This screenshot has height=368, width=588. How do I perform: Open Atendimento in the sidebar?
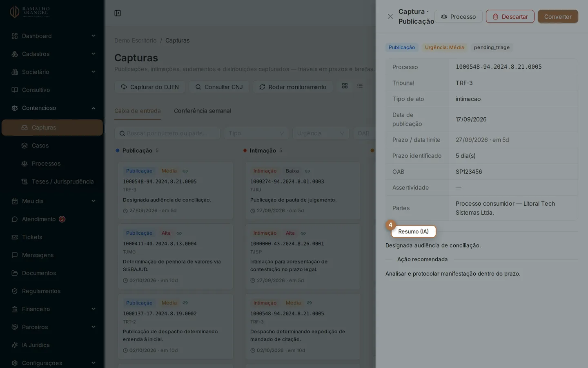52,219
